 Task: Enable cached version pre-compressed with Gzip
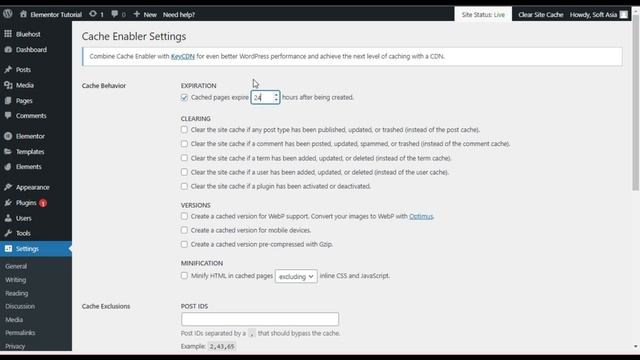coord(184,244)
